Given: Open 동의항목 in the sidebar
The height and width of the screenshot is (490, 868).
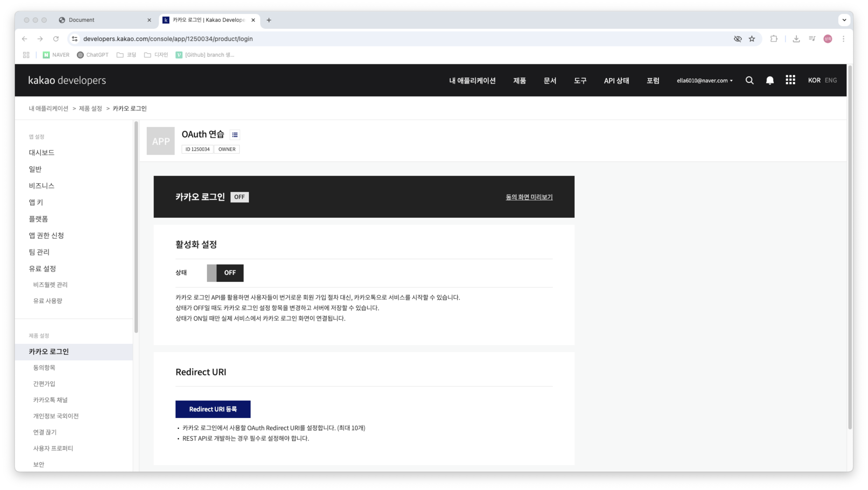Looking at the screenshot, I should 44,368.
